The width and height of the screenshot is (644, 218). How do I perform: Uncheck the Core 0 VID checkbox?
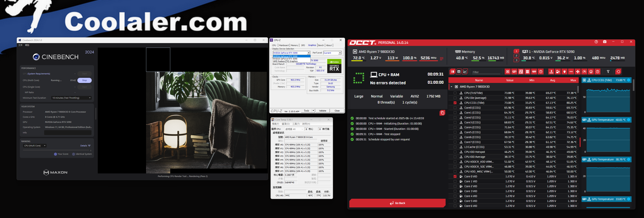tap(455, 176)
